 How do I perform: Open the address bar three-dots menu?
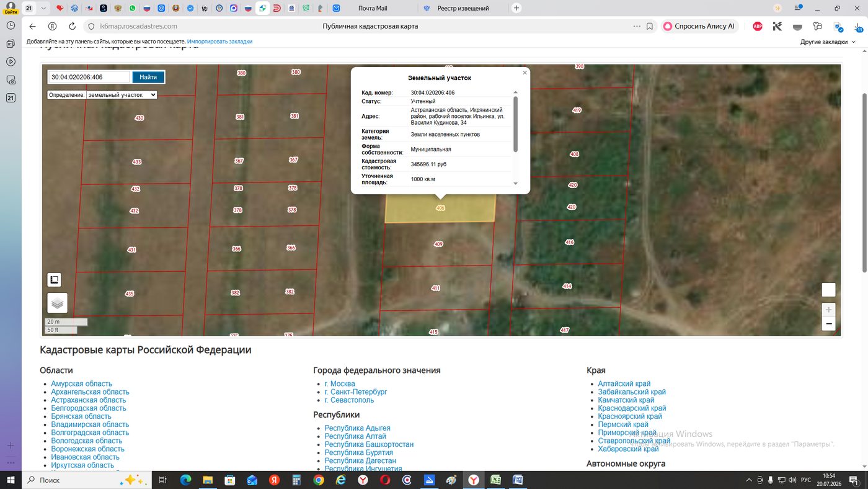637,27
